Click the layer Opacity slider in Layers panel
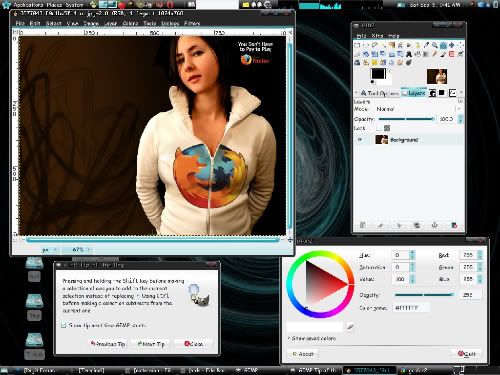The image size is (500, 375). 407,119
